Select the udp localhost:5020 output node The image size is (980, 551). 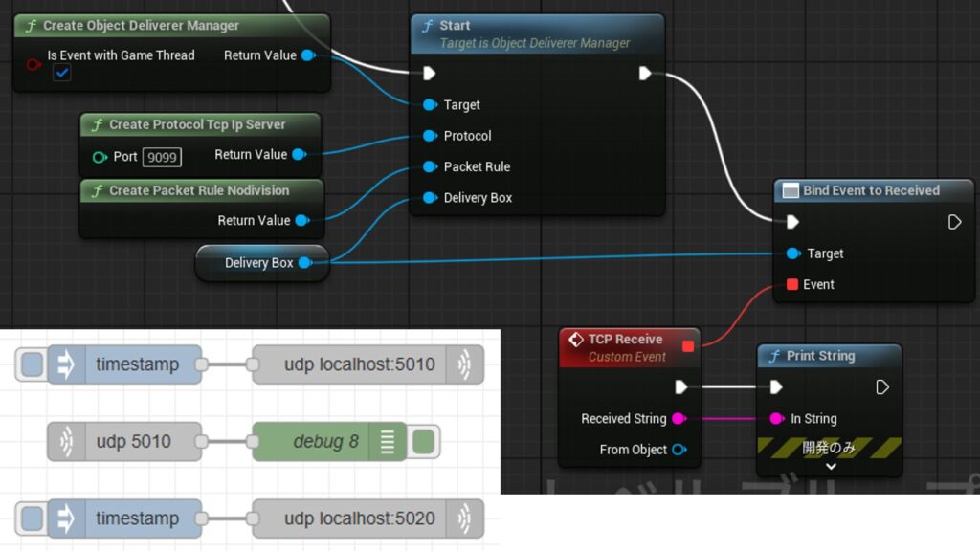[x=359, y=518]
